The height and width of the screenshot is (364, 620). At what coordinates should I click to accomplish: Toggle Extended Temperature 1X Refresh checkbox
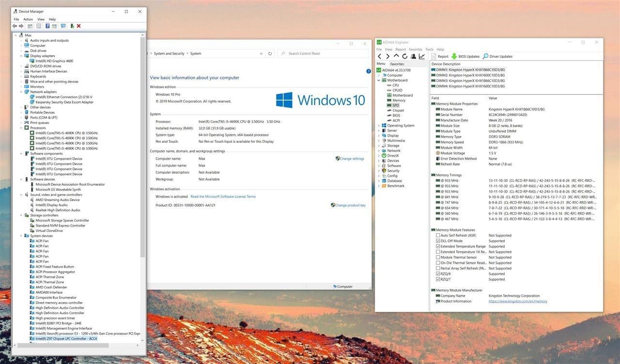438,252
